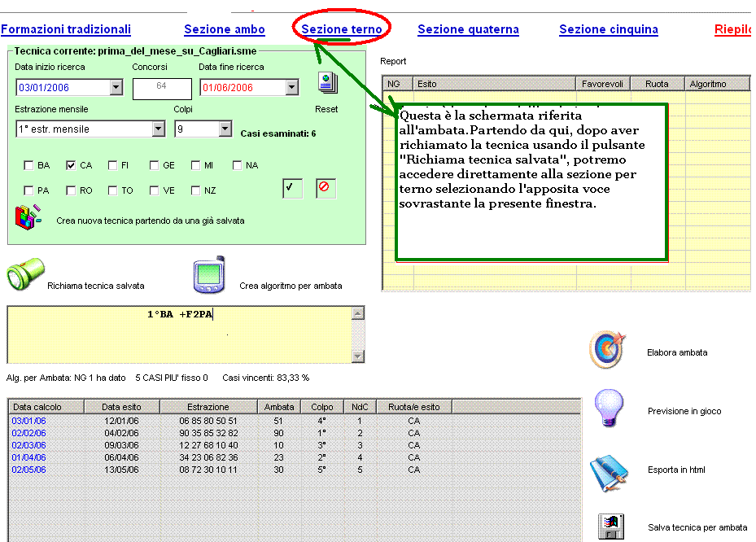Enable the GE wheel checkbox
Viewport: 756px width, 542px height.
click(x=154, y=165)
